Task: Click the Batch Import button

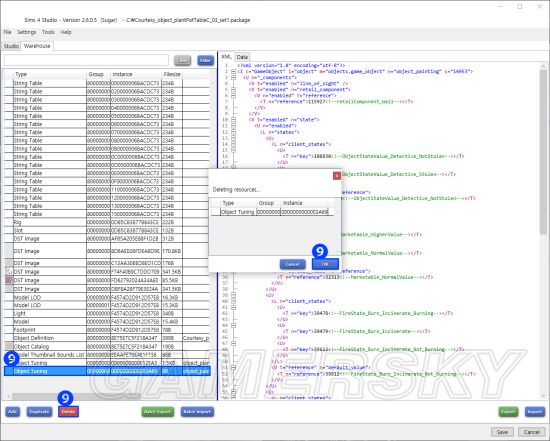Action: 197,412
